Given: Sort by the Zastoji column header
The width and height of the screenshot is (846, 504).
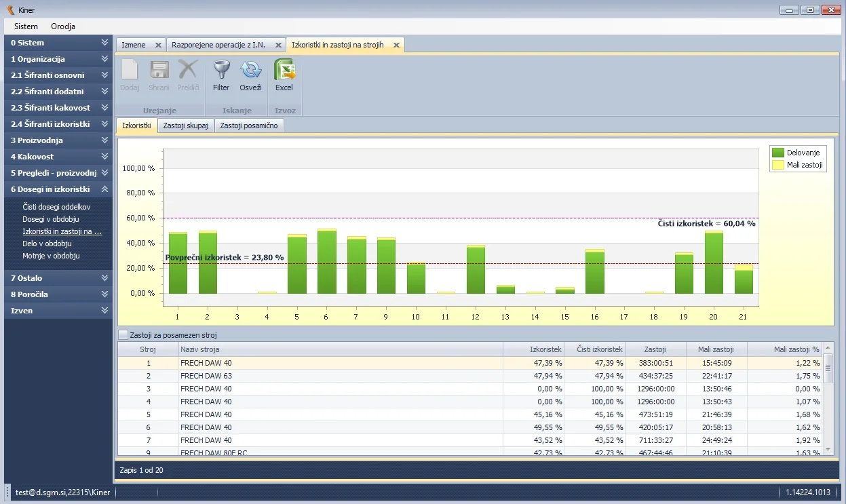Looking at the screenshot, I should [655, 349].
